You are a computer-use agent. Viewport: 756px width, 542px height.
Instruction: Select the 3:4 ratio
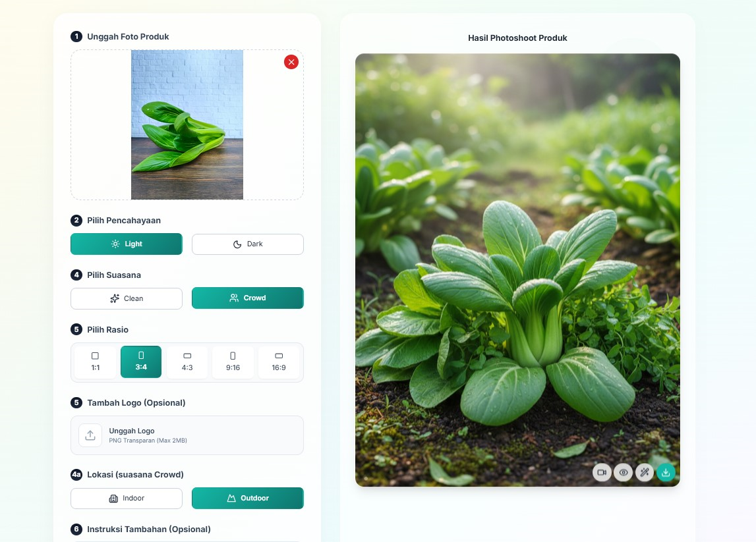tap(141, 362)
